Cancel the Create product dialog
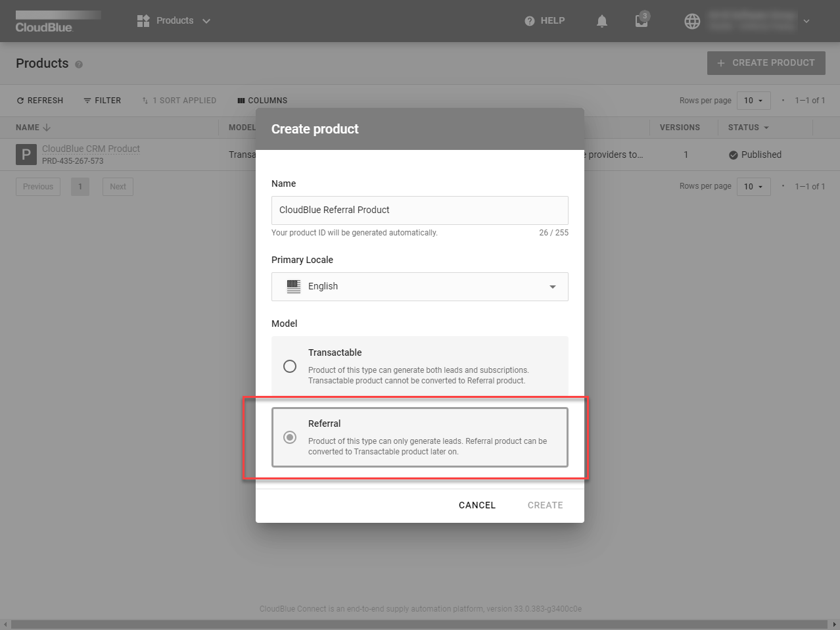The image size is (840, 630). click(x=477, y=505)
